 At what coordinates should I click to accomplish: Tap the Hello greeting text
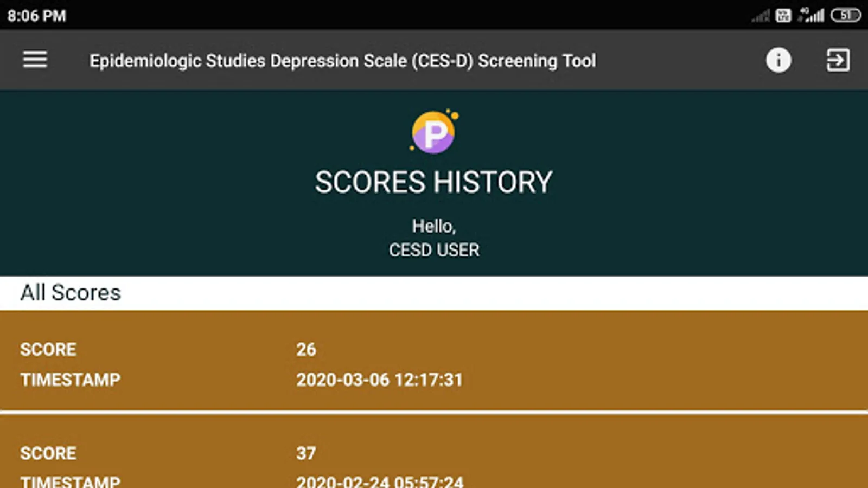[x=433, y=226]
